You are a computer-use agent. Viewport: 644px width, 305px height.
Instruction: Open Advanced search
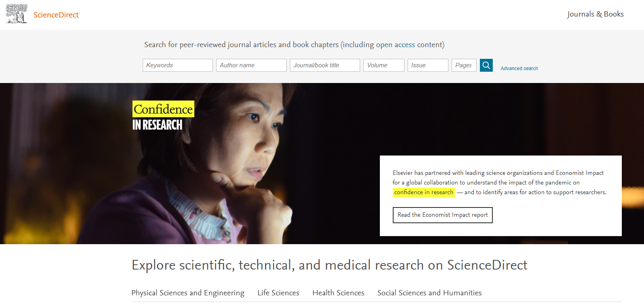click(519, 68)
